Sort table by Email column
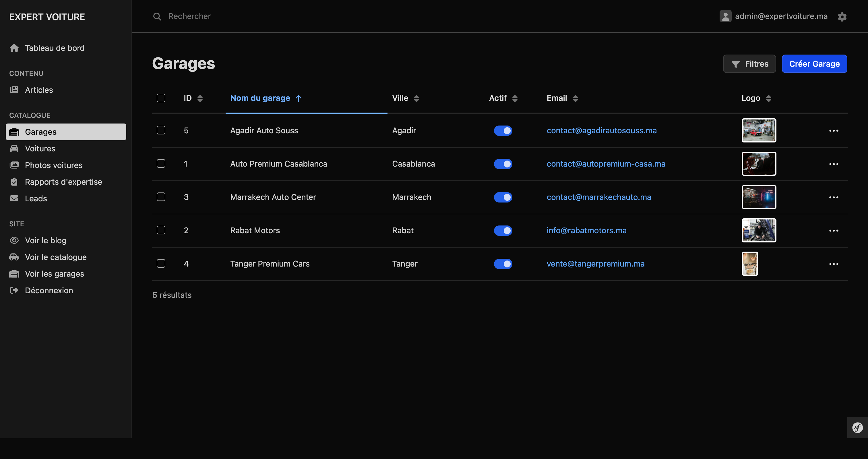This screenshot has width=868, height=459. click(x=562, y=98)
